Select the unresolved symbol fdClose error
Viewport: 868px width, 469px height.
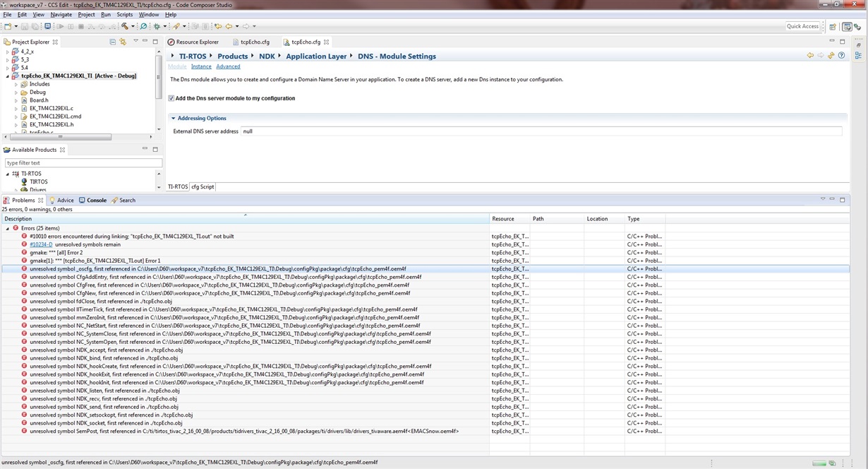(x=100, y=301)
